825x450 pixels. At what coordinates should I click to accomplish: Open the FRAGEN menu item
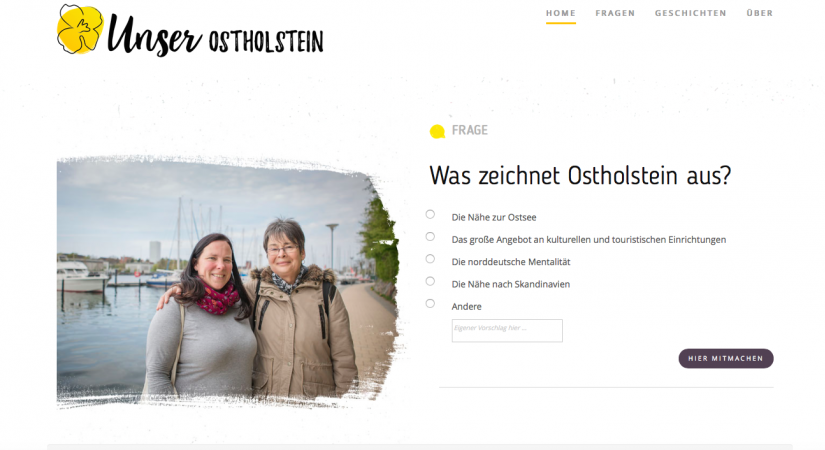(x=615, y=13)
